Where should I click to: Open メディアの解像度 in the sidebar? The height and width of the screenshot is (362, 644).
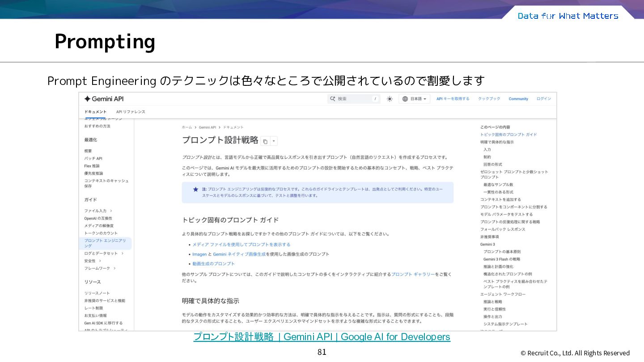(99, 226)
